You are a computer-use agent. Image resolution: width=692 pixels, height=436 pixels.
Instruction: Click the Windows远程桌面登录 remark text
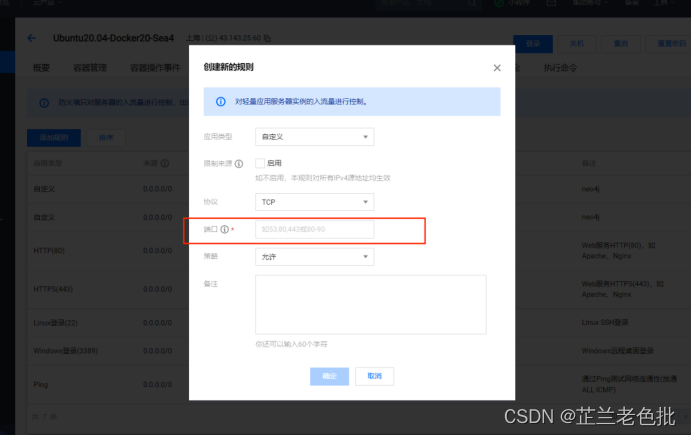[x=617, y=351]
